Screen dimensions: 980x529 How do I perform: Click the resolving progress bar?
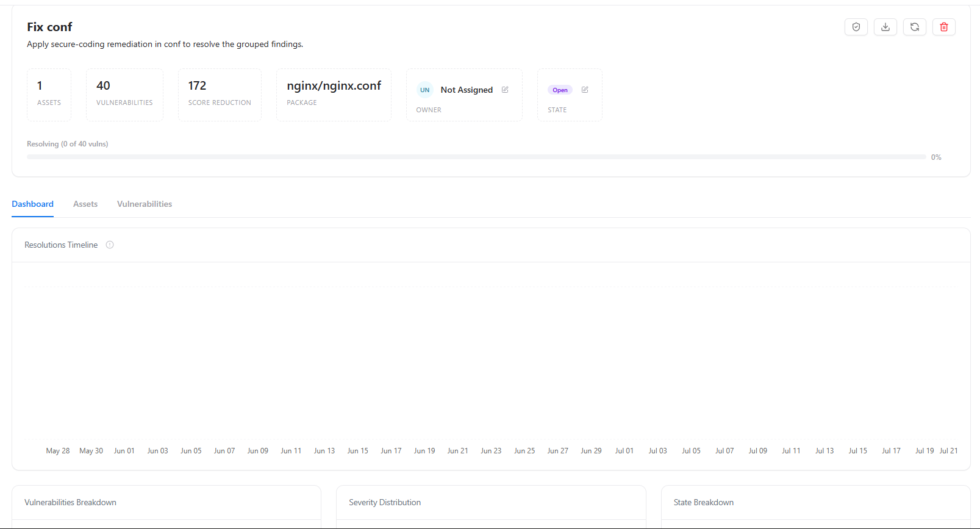(x=476, y=157)
